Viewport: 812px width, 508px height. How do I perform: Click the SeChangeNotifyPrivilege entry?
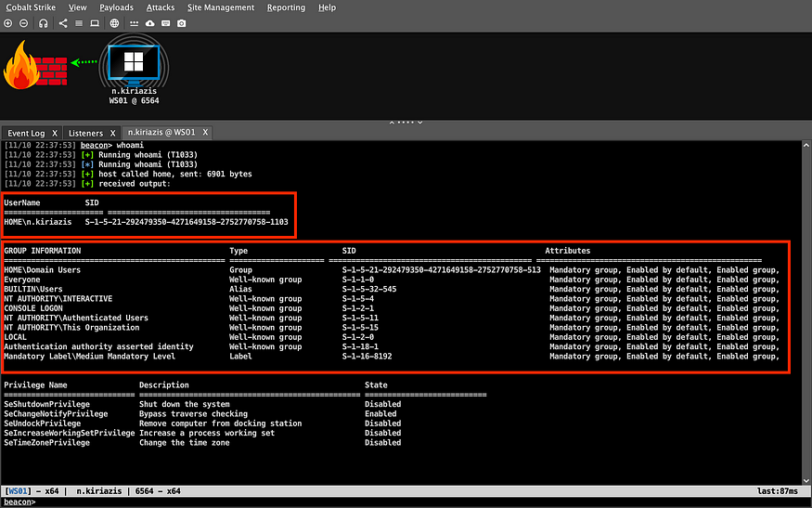click(x=56, y=413)
